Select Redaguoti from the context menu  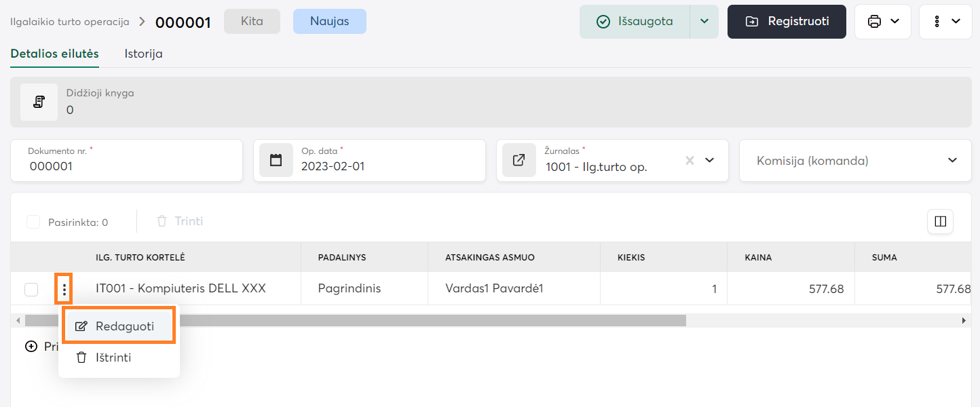119,326
